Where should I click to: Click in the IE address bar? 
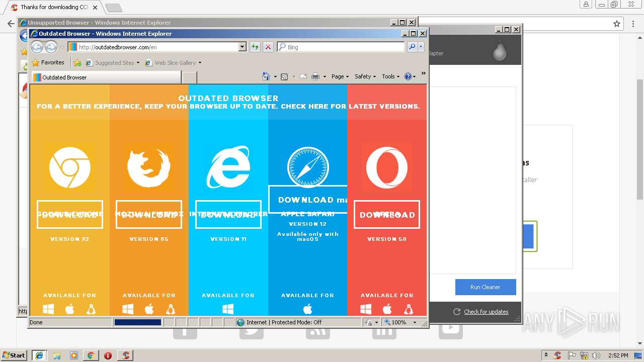pos(157,47)
